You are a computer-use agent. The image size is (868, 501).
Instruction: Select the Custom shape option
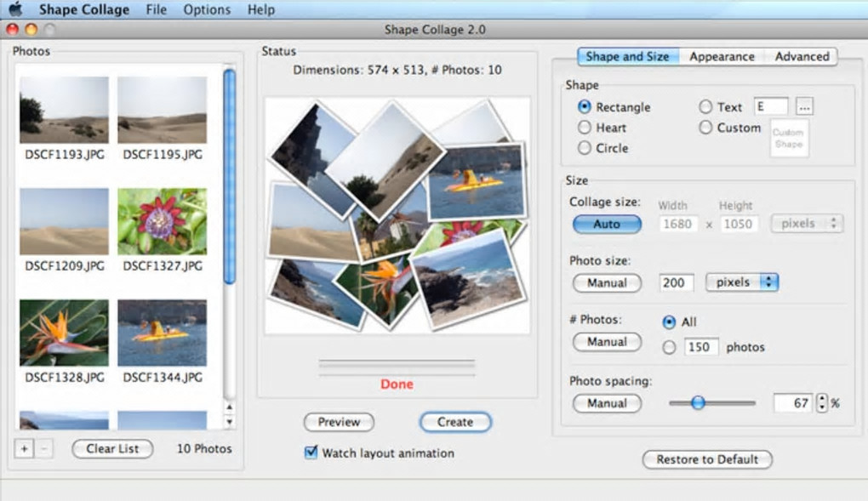705,128
